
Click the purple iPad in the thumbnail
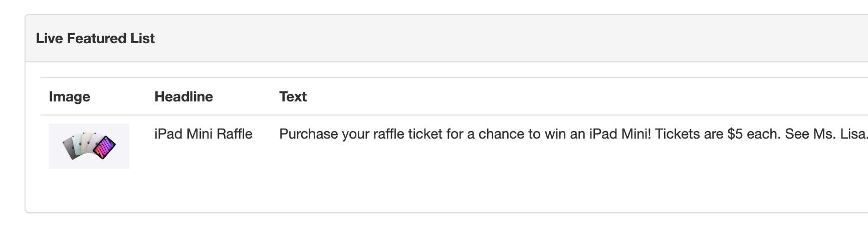pos(105,148)
